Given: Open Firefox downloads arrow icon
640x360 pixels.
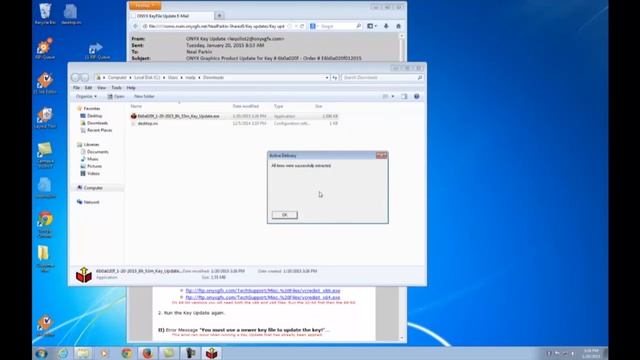Looking at the screenshot, I should coord(386,26).
